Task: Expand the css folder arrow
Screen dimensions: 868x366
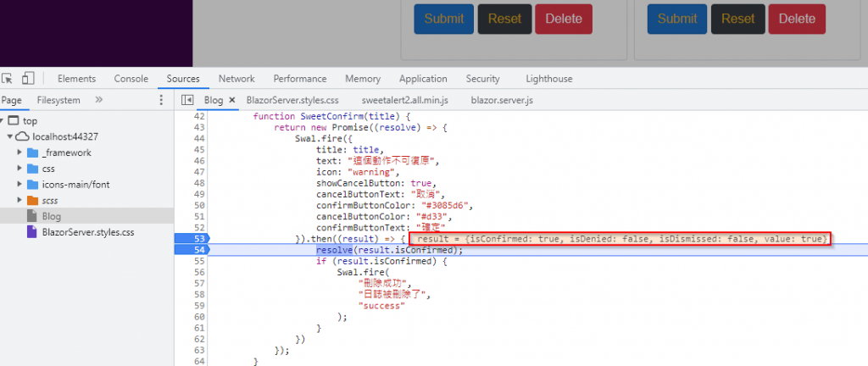Action: click(x=20, y=169)
